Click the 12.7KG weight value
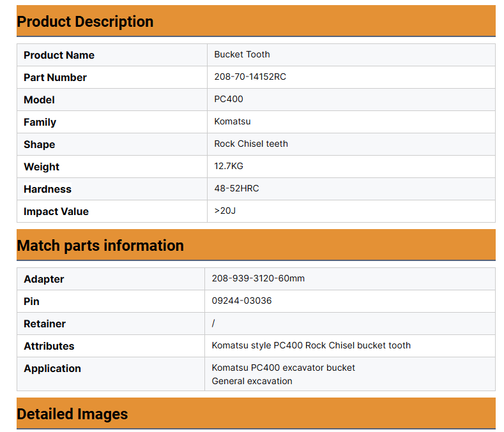The width and height of the screenshot is (504, 432). tap(229, 167)
